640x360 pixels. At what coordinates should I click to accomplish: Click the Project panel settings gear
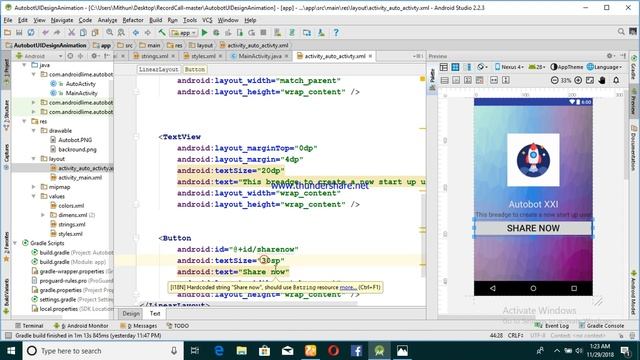(x=94, y=56)
